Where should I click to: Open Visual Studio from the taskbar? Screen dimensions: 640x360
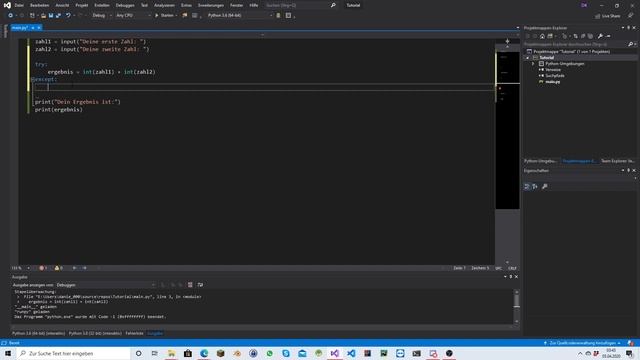click(335, 353)
